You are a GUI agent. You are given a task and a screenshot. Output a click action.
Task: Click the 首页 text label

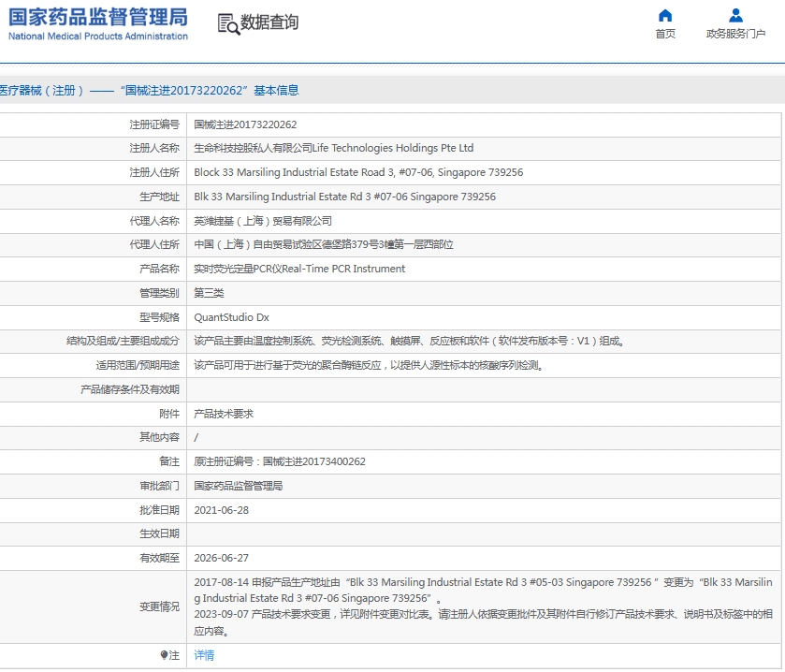coord(664,34)
